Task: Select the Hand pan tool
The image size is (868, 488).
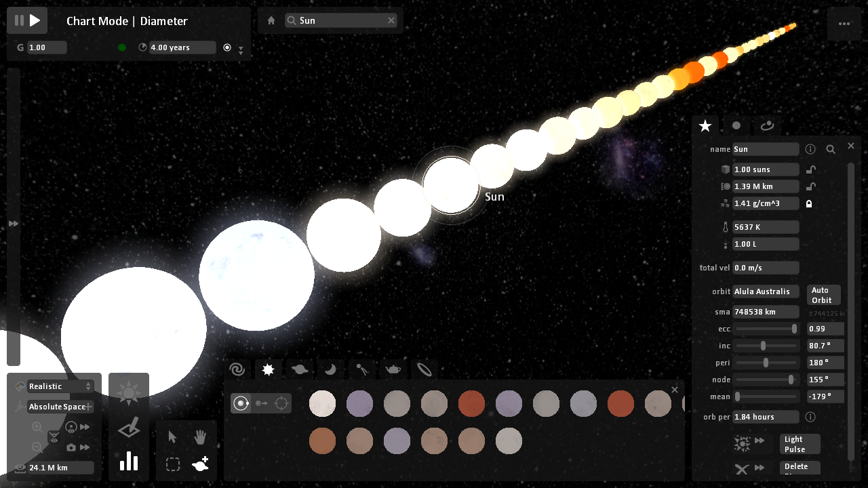Action: click(199, 437)
